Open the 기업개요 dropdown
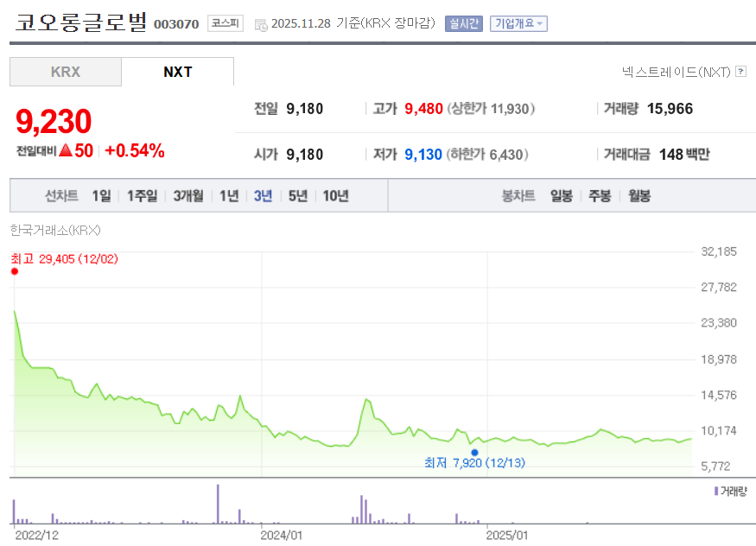Viewport: 756px width, 546px height. pyautogui.click(x=518, y=23)
